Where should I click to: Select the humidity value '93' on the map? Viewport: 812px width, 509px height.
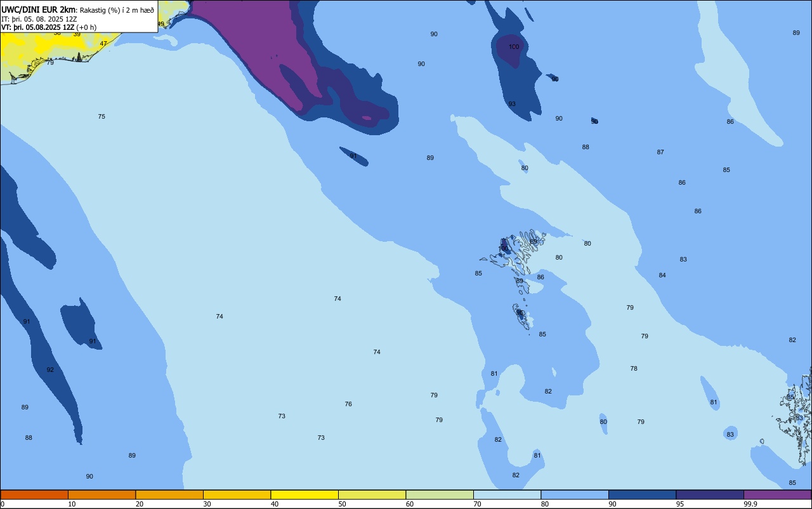[512, 104]
